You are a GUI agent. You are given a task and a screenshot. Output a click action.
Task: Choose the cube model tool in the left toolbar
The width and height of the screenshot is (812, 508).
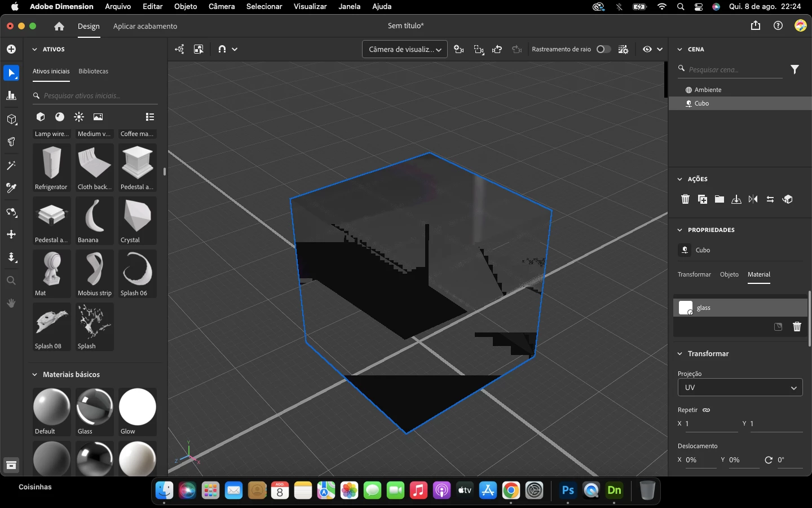[11, 119]
